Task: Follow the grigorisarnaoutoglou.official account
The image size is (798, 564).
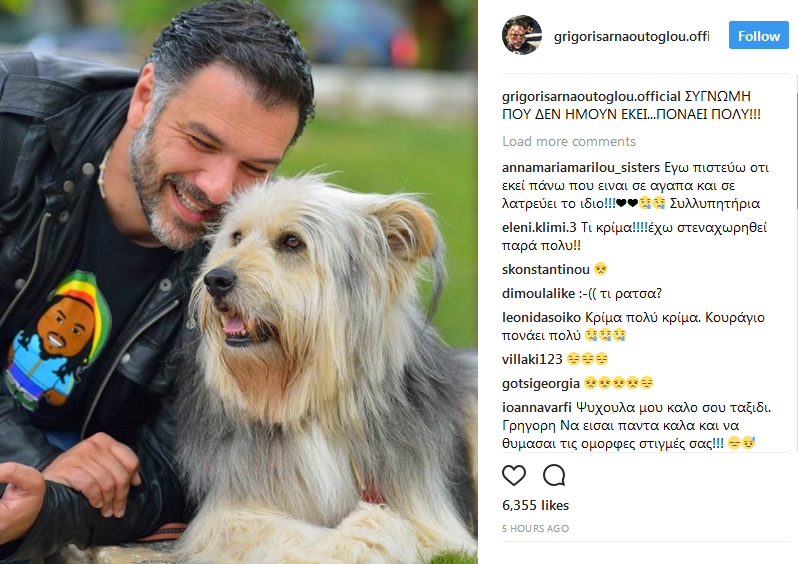Action: pos(758,36)
